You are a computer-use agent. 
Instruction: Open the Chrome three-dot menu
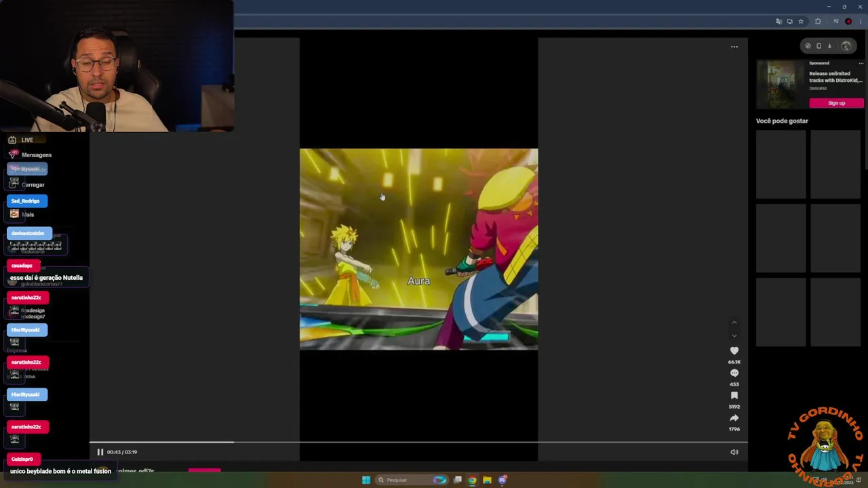coord(861,21)
